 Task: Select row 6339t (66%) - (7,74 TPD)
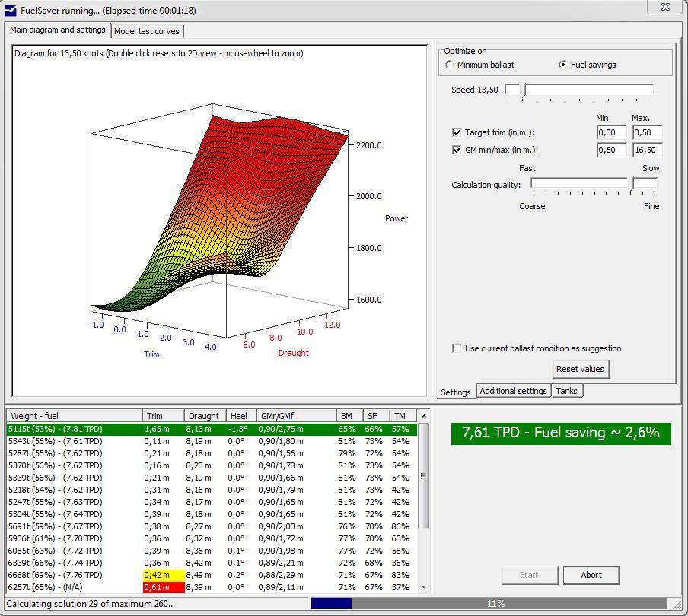pos(212,563)
